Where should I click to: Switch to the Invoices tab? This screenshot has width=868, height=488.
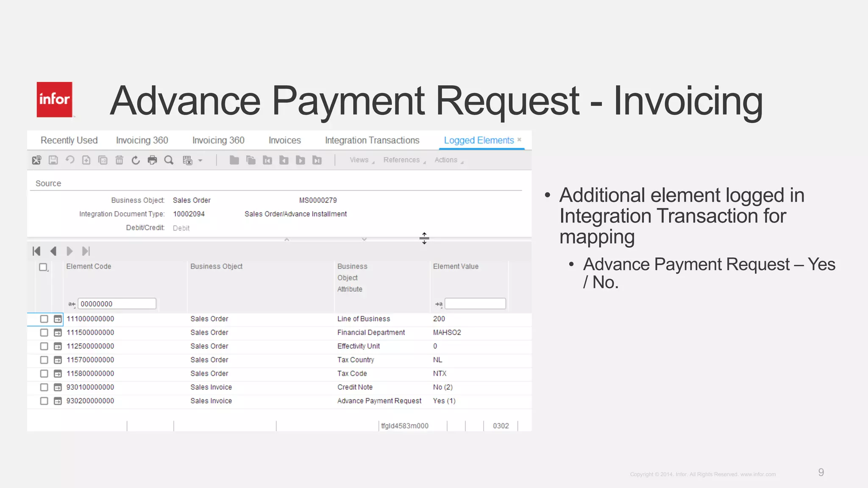click(285, 140)
